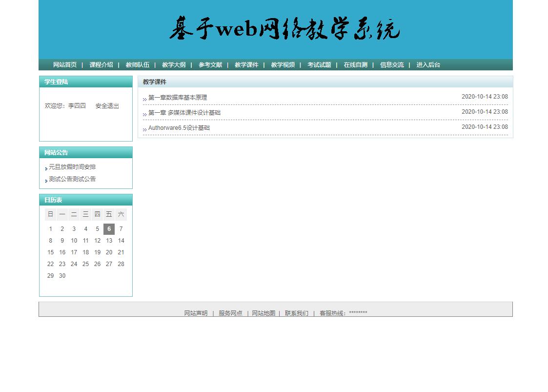Click 联系我们 in the footer
The height and width of the screenshot is (392, 548).
pos(296,313)
